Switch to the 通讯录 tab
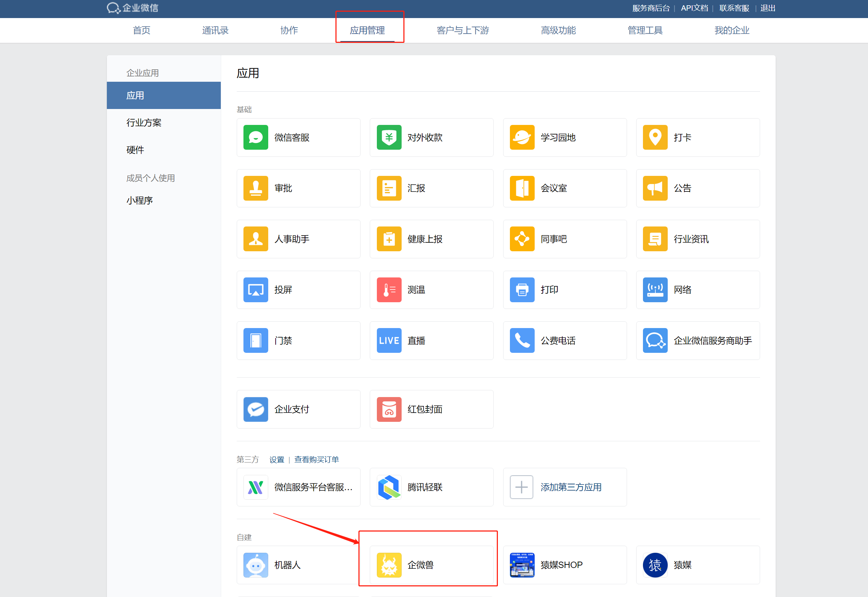This screenshot has height=597, width=868. click(x=215, y=30)
